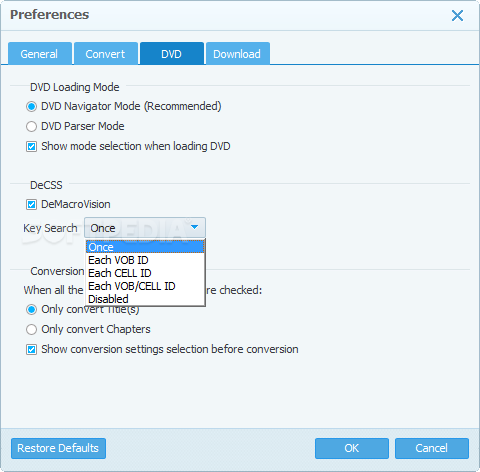Choose DVD Parser Mode option
This screenshot has width=480, height=472.
click(x=31, y=127)
